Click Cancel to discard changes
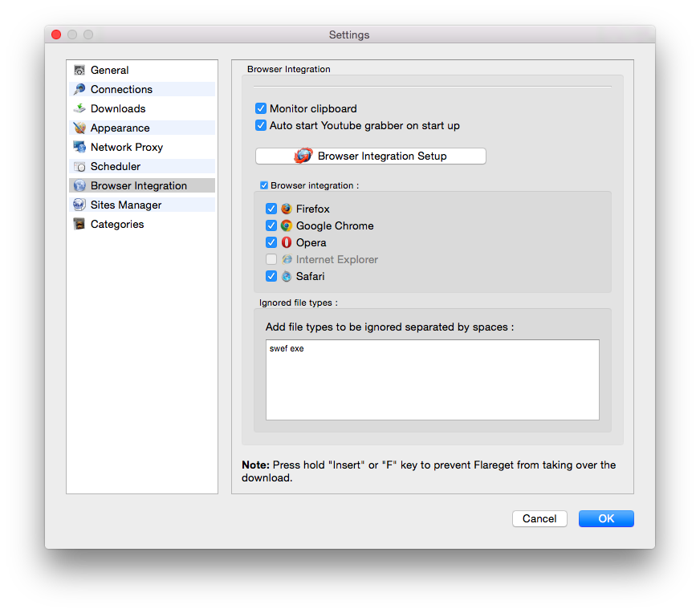Image resolution: width=700 pixels, height=613 pixels. [x=539, y=518]
